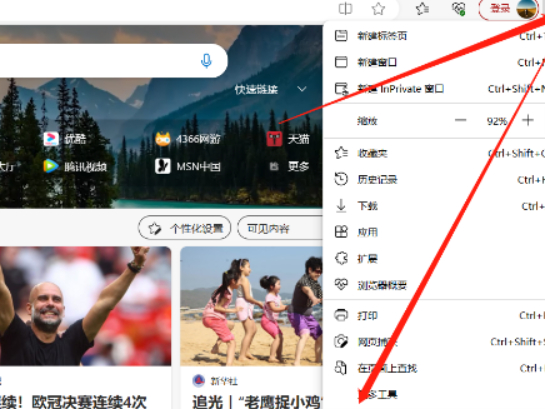545x409 pixels.
Task: Click the favorites star icon in toolbar
Action: point(422,9)
